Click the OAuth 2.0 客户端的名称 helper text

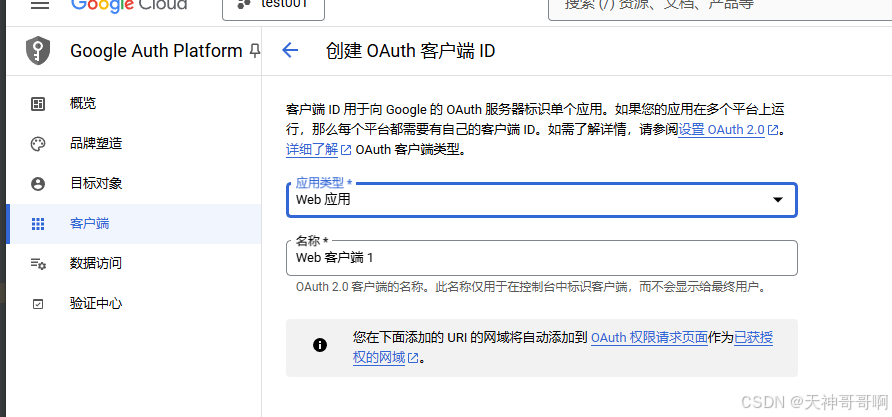[531, 287]
